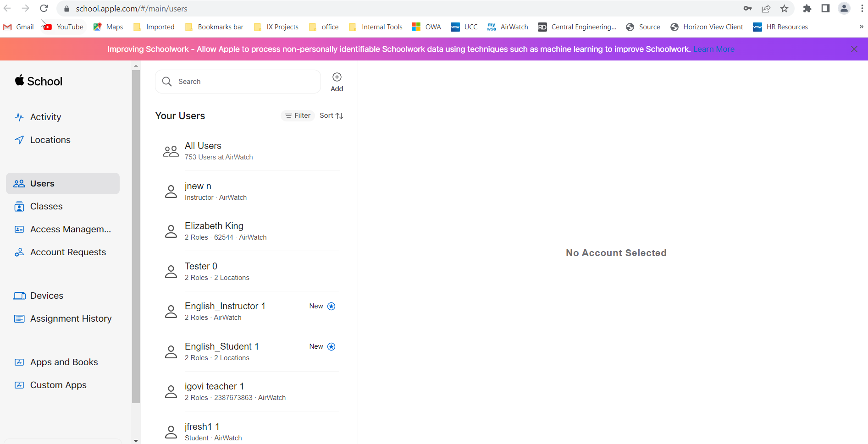The width and height of the screenshot is (868, 444).
Task: Click the Learn More link in banner
Action: pyautogui.click(x=714, y=49)
